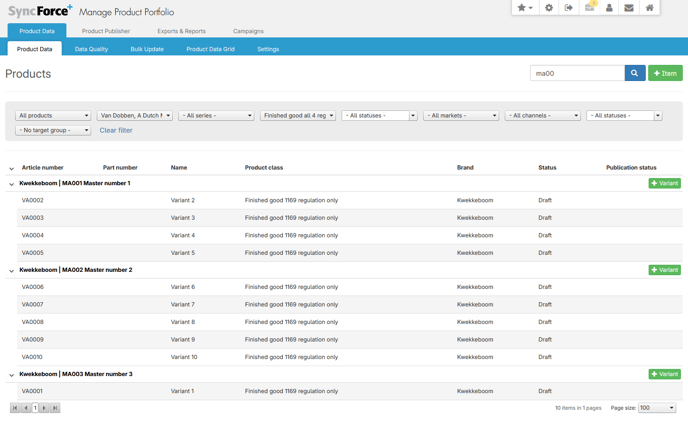Switch to top-level Product Data tab

[37, 31]
